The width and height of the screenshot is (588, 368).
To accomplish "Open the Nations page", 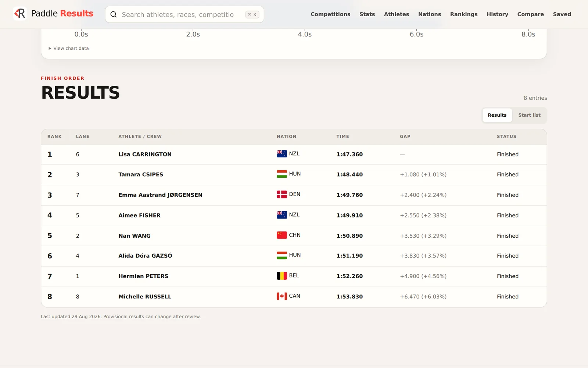I will 429,14.
